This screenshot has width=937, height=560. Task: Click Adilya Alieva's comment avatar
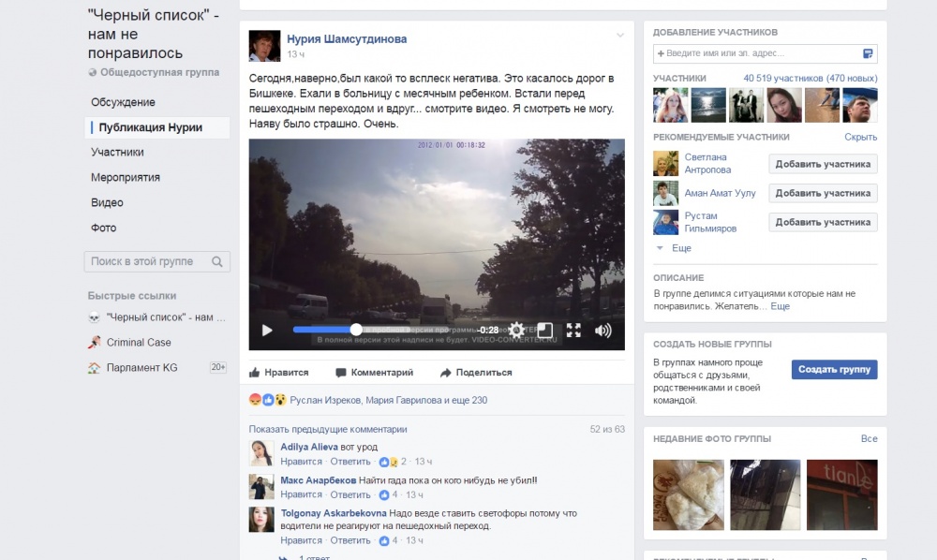pos(261,454)
